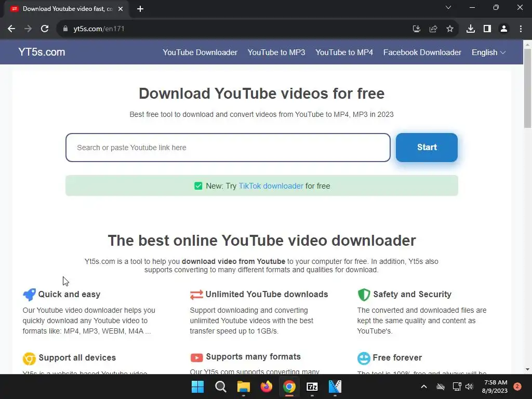
Task: Click the Supports many formats YouTube icon
Action: click(x=196, y=357)
